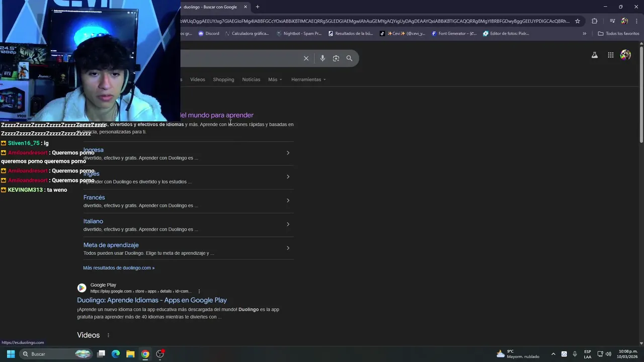644x362 pixels.
Task: Open the Chrome profile avatar in the toolbar
Action: coord(624,21)
